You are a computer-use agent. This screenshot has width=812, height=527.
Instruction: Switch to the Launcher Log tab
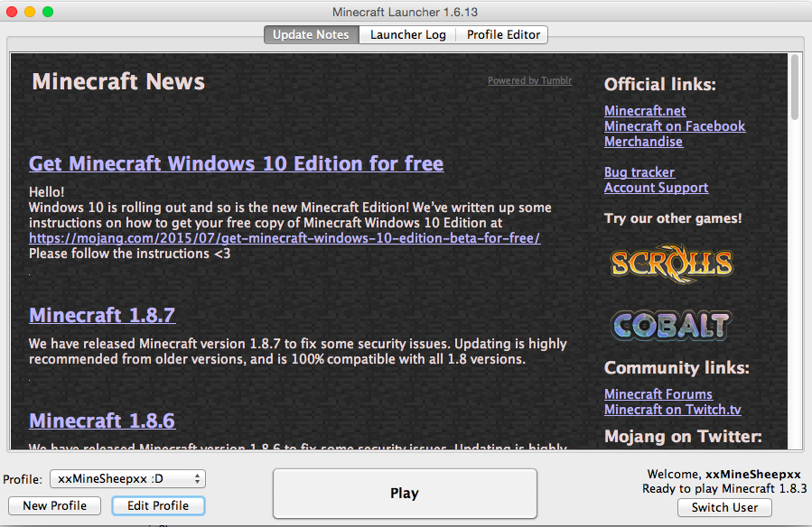tap(407, 35)
